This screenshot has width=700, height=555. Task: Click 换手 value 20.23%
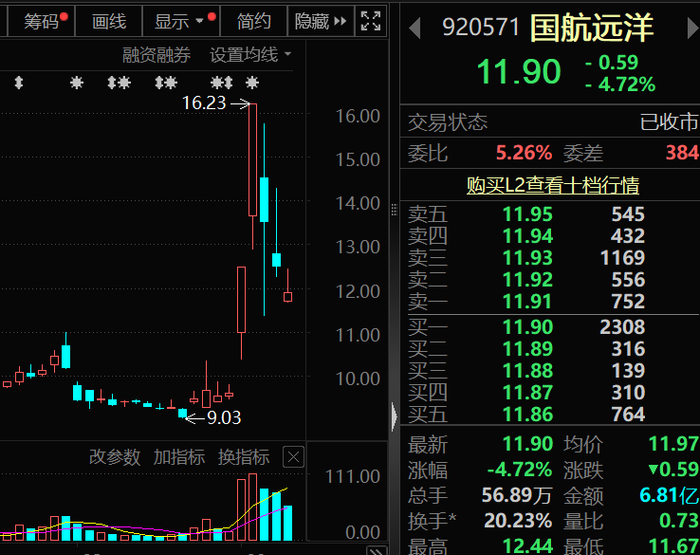click(518, 521)
